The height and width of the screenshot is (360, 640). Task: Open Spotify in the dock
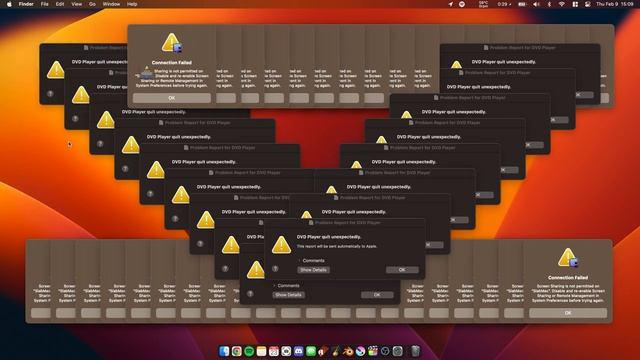249,351
